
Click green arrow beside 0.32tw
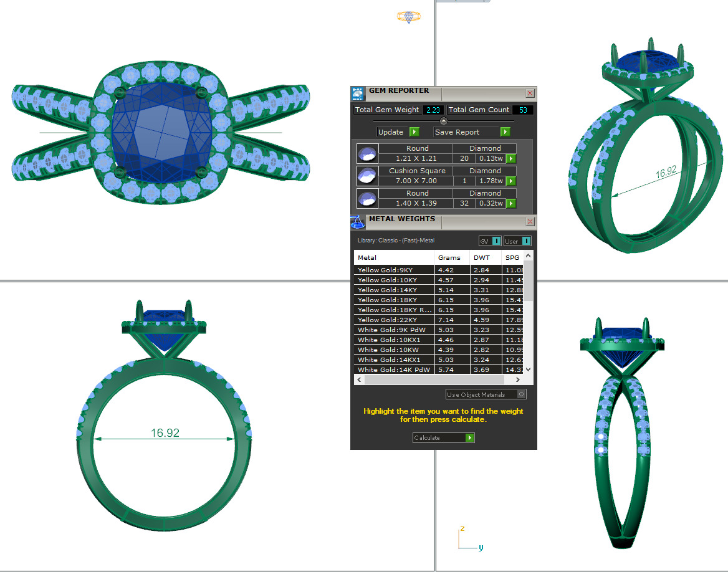[x=511, y=203]
